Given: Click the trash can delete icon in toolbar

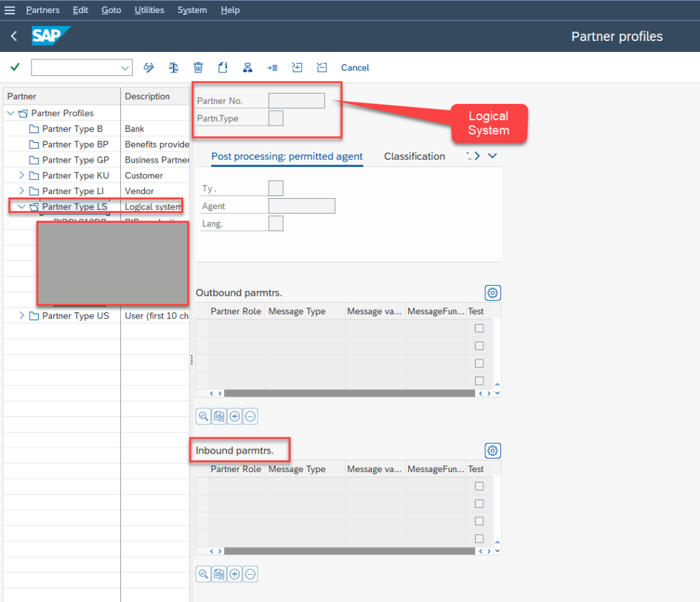Looking at the screenshot, I should (x=198, y=67).
